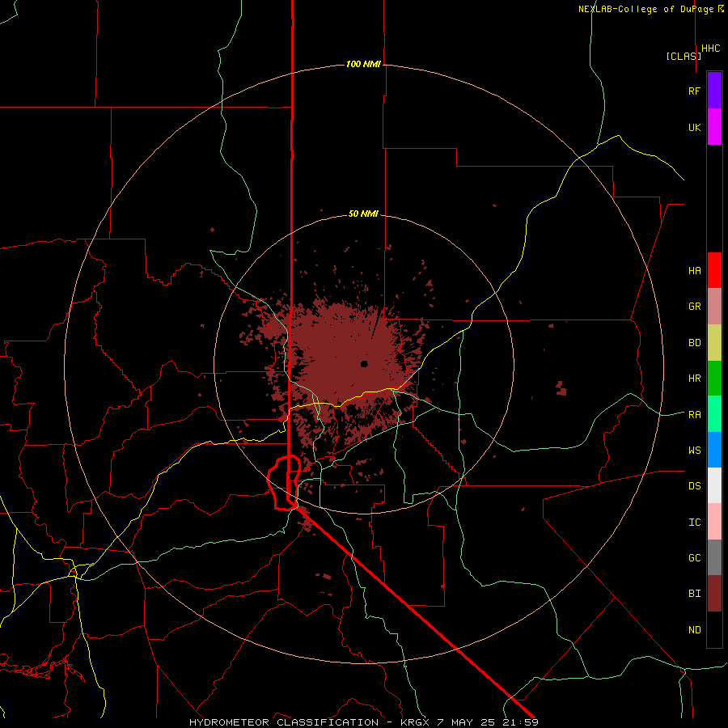Click the HA legend label
The width and height of the screenshot is (728, 728).
tap(694, 270)
